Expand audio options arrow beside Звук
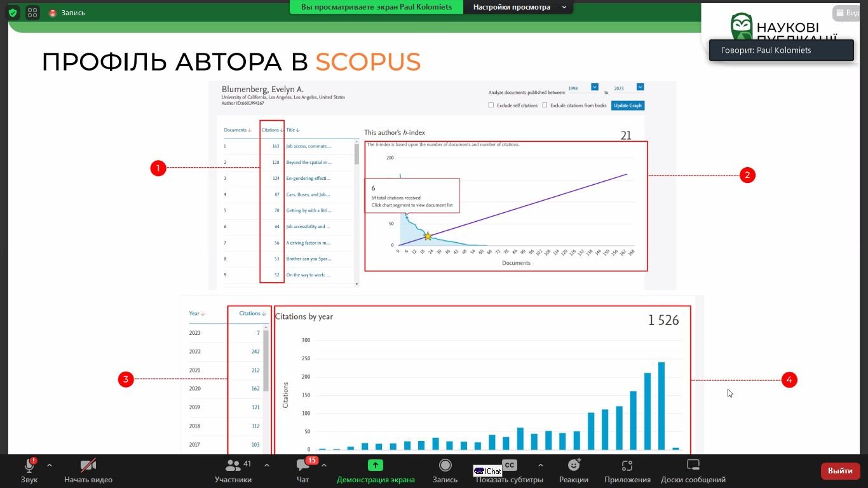 point(50,465)
